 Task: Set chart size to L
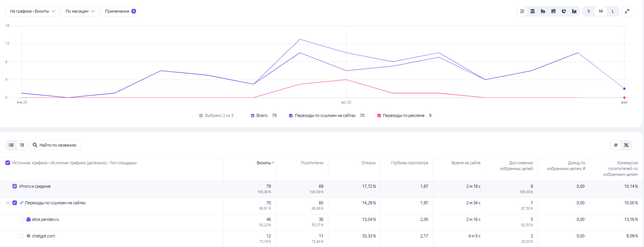coord(613,11)
